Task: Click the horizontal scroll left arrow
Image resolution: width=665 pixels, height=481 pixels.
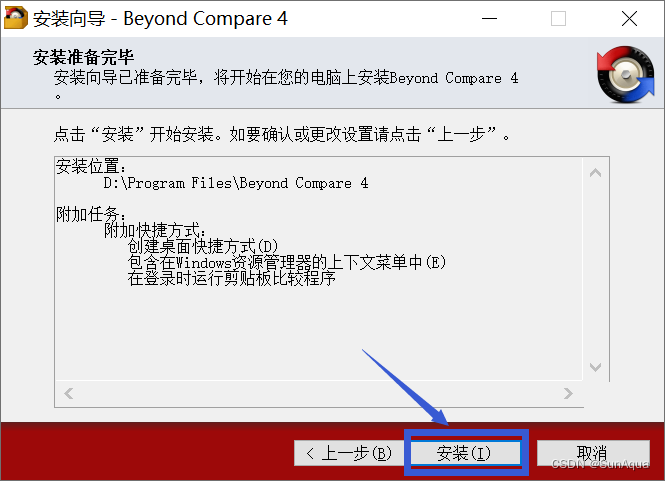Action: (x=69, y=394)
